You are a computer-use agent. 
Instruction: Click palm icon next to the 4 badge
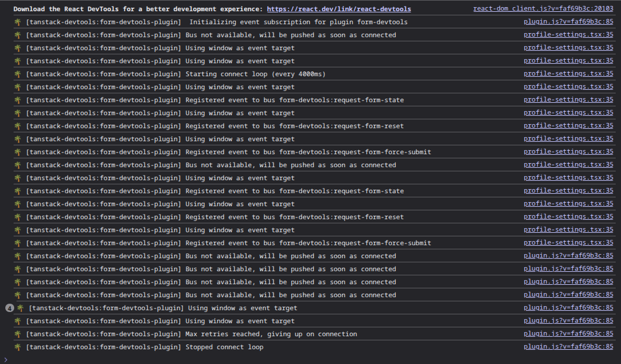[x=21, y=308]
